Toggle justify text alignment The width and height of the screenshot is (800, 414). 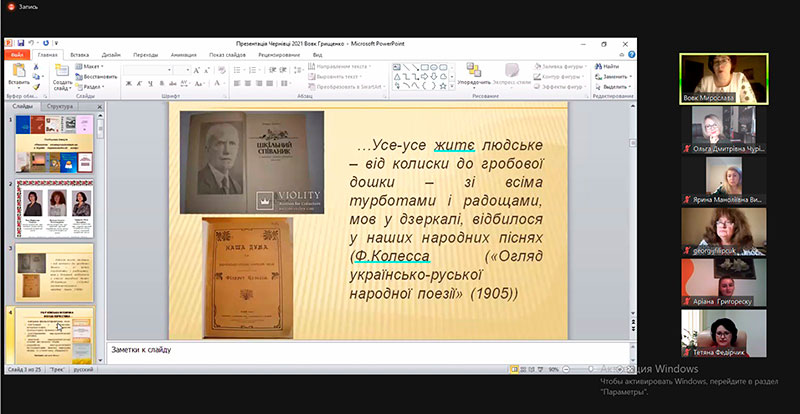tap(268, 83)
